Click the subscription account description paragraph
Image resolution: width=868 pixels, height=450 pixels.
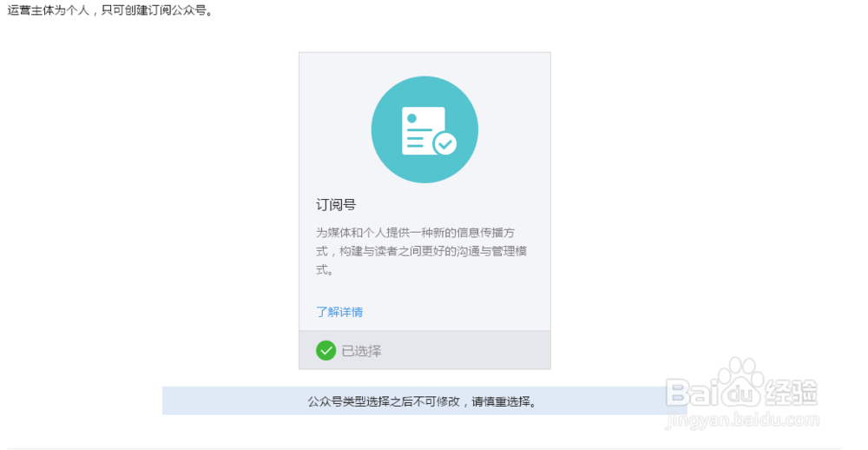[421, 251]
